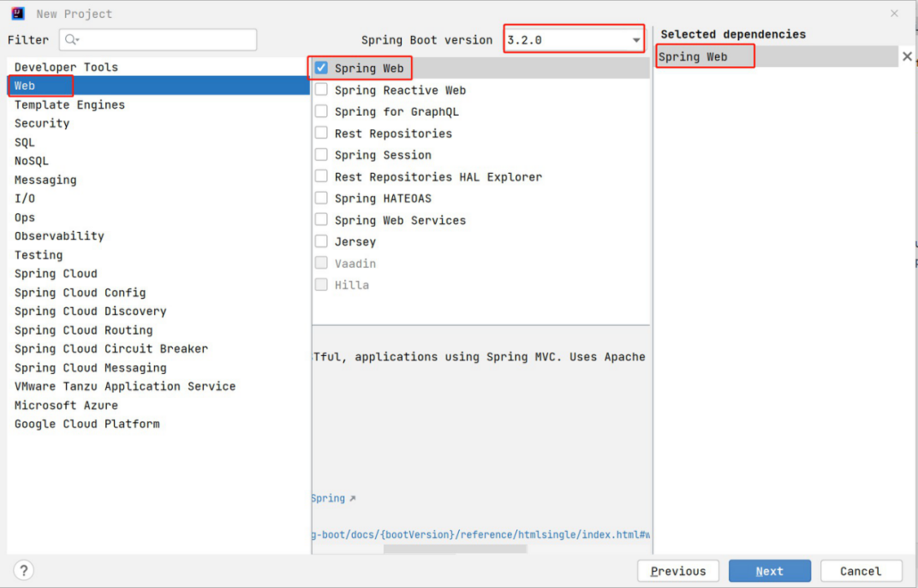
Task: Open Spring Cloud Config category
Action: (158, 292)
